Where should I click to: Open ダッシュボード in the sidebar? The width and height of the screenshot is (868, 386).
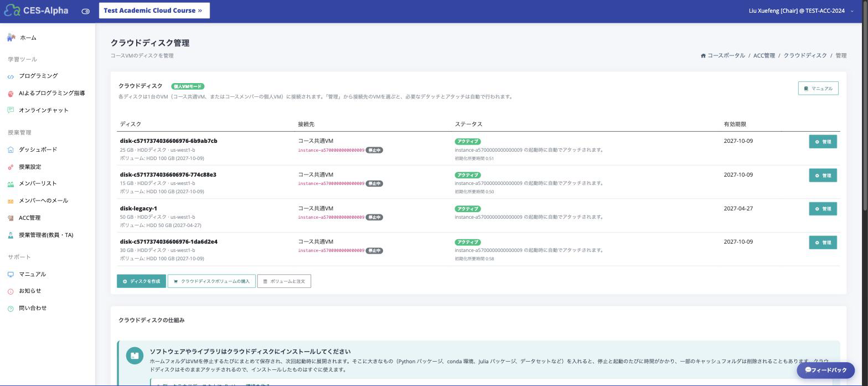[x=38, y=150]
